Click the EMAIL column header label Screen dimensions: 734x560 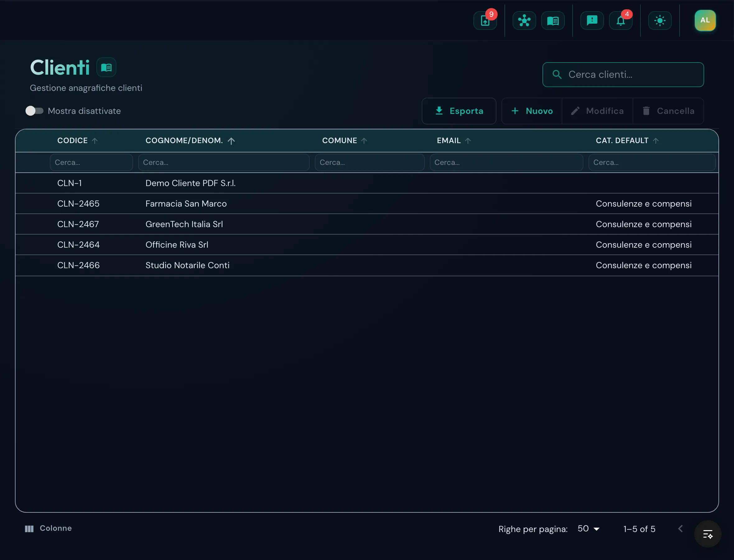point(448,141)
